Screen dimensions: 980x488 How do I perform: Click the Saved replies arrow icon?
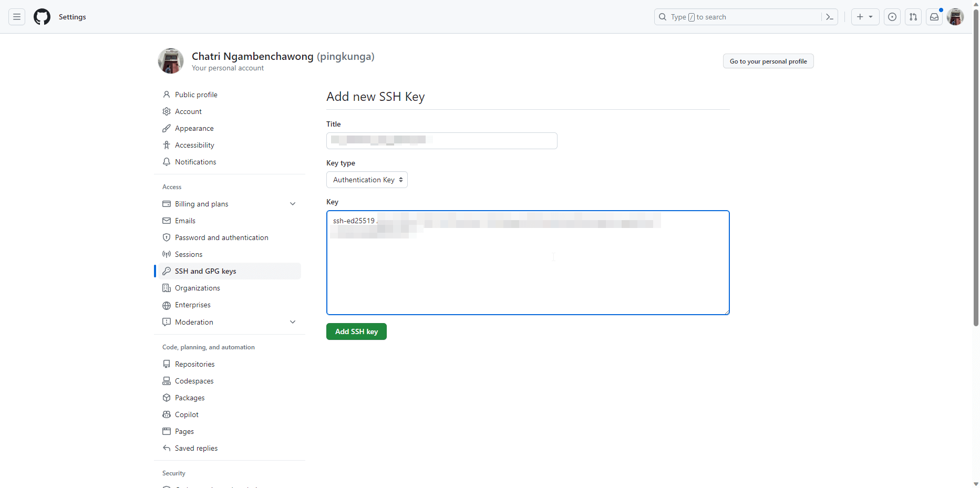[x=167, y=448]
